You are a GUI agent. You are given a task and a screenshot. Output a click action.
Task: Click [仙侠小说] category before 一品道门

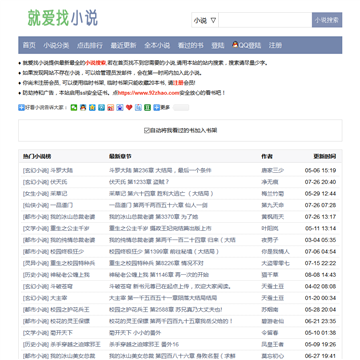coord(36,205)
